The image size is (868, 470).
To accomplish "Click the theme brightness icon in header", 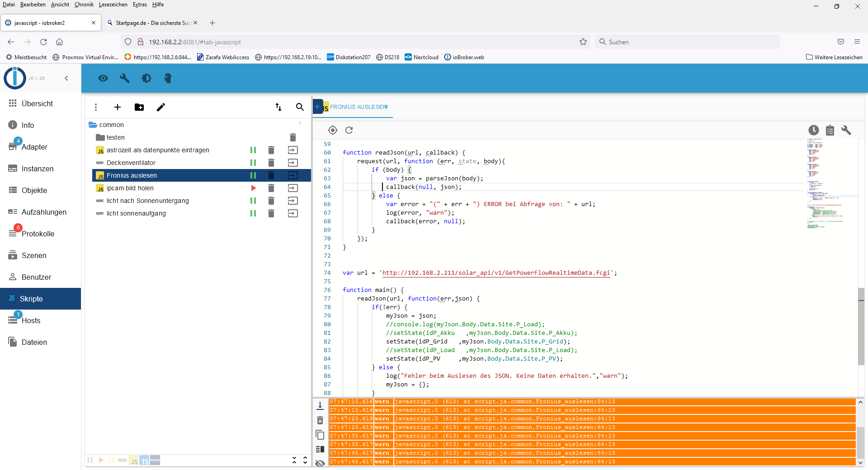I will [146, 78].
